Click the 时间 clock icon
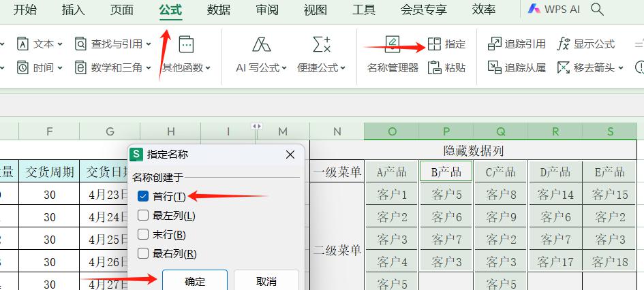This screenshot has height=290, width=644. tap(22, 67)
